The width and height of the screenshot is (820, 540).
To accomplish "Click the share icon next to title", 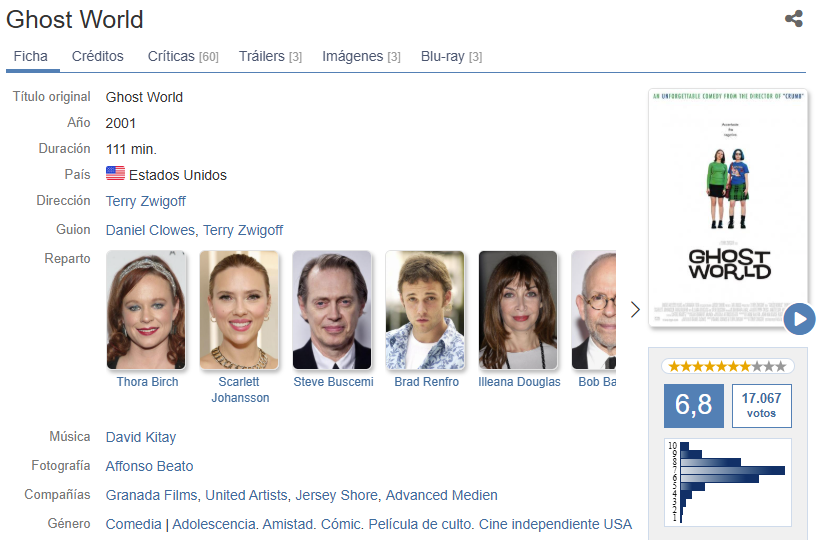I will (x=793, y=19).
